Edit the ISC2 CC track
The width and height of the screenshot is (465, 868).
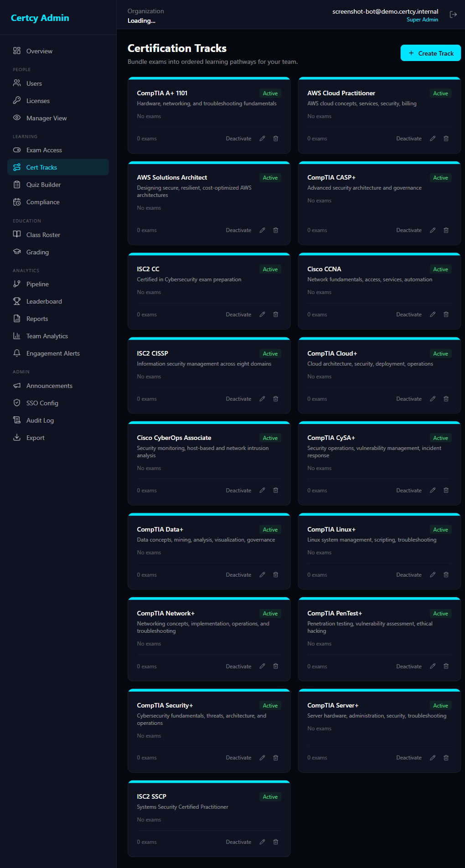(x=262, y=315)
